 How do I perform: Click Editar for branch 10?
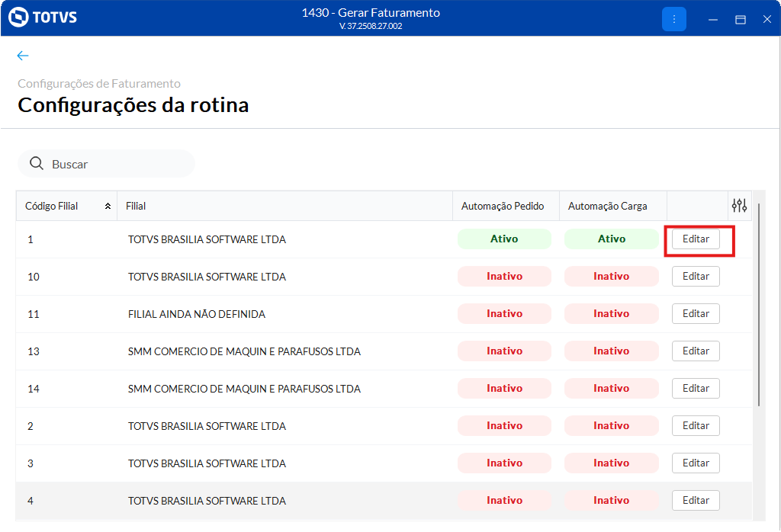(696, 277)
